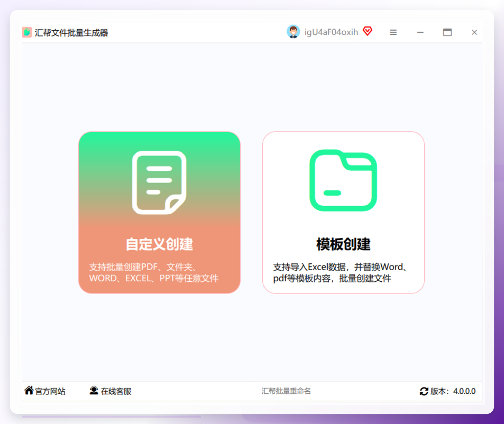Click the red VIP diamond icon
Image resolution: width=504 pixels, height=424 pixels.
point(368,31)
